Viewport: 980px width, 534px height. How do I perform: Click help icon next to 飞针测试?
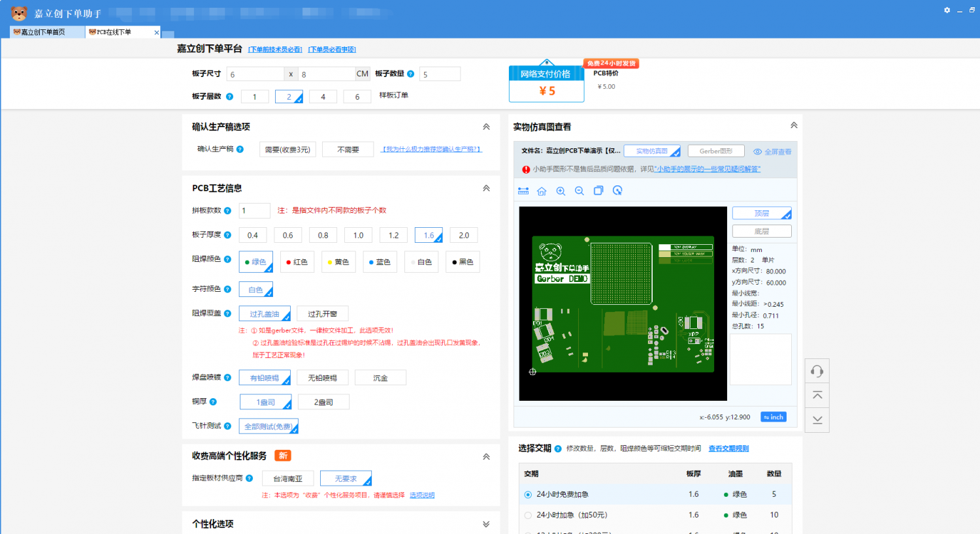227,426
